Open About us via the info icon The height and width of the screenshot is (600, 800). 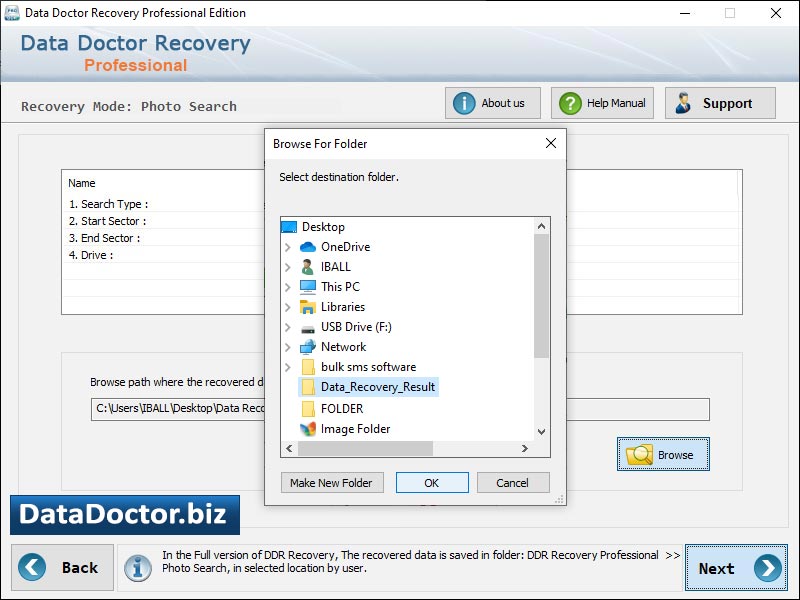point(466,102)
